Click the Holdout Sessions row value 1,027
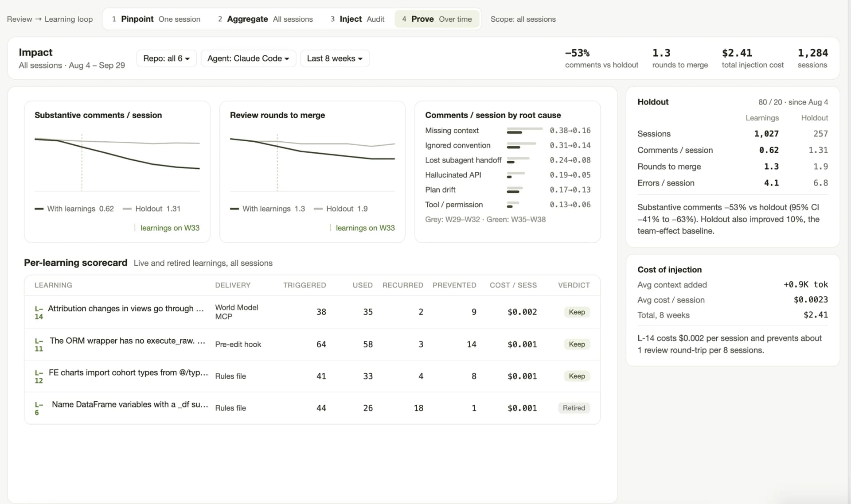This screenshot has width=851, height=504. tap(766, 134)
